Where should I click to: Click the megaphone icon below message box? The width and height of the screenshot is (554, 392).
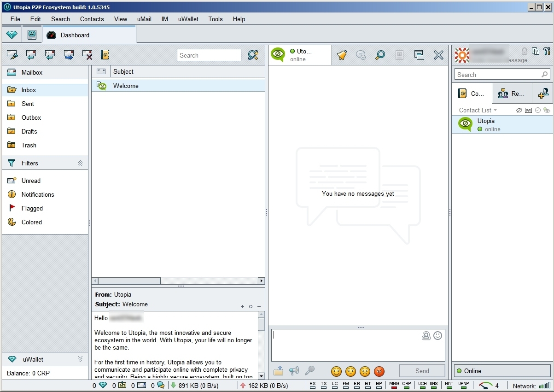click(x=294, y=371)
